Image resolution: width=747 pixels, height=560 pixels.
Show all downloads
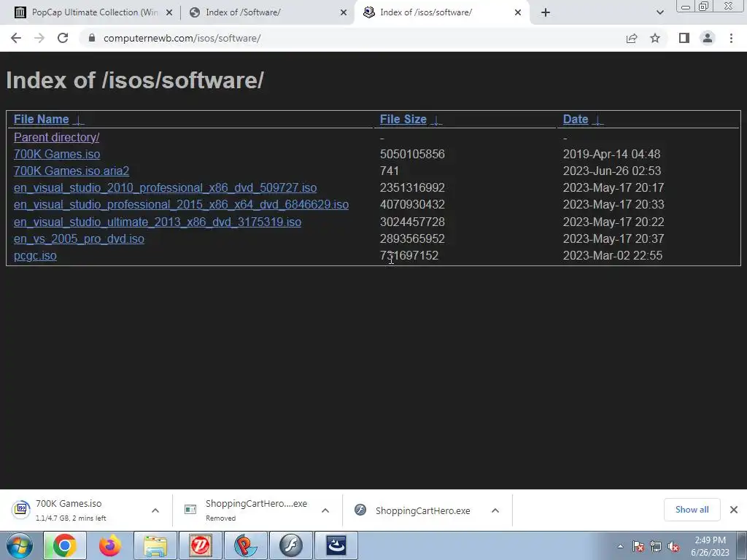692,510
